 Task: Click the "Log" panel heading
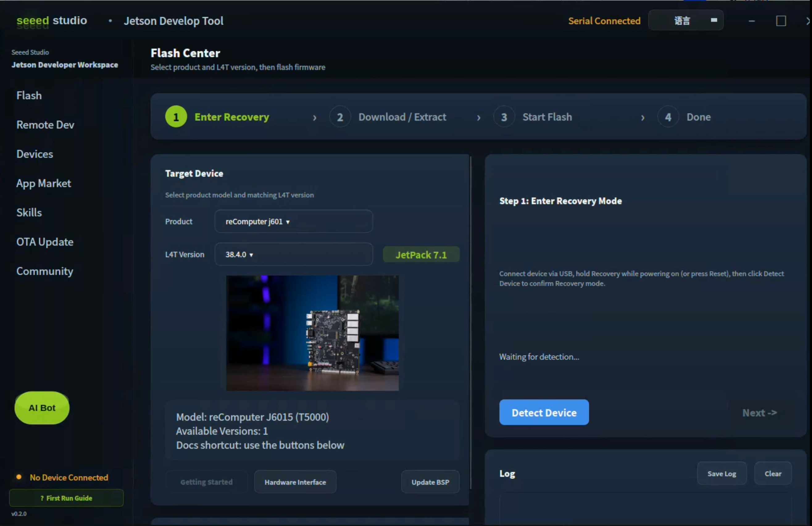coord(507,474)
